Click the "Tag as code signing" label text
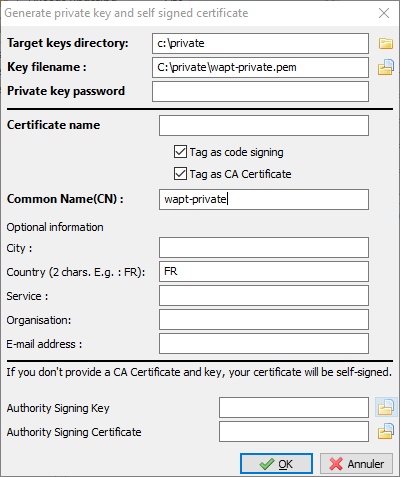 [237, 152]
